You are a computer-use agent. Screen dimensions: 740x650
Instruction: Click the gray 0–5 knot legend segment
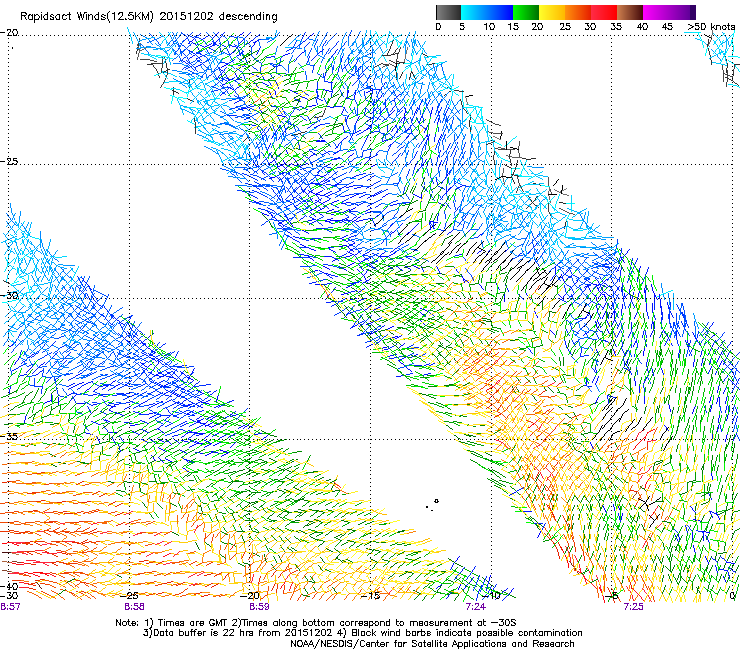click(448, 12)
